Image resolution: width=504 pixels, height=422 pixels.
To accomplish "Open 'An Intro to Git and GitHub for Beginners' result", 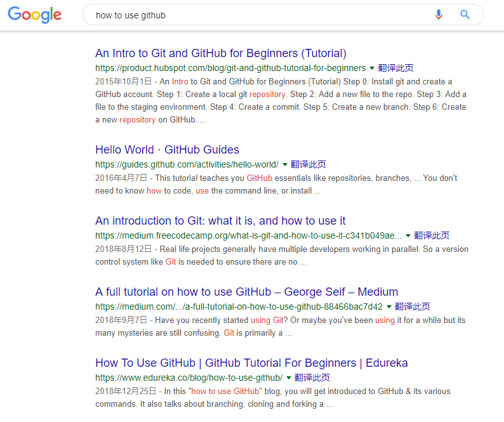I will point(221,53).
